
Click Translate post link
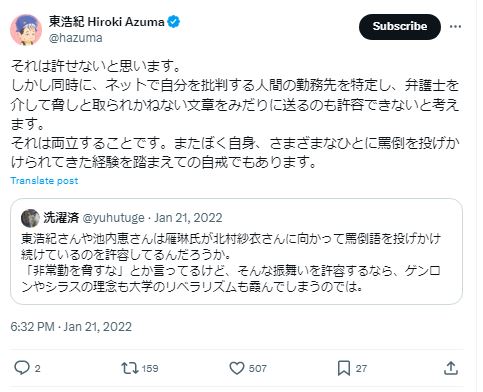[44, 181]
